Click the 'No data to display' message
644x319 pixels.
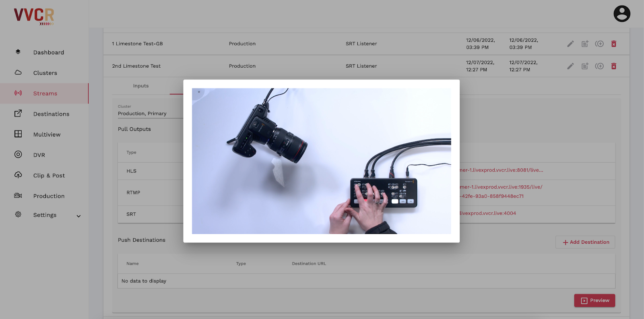point(144,281)
